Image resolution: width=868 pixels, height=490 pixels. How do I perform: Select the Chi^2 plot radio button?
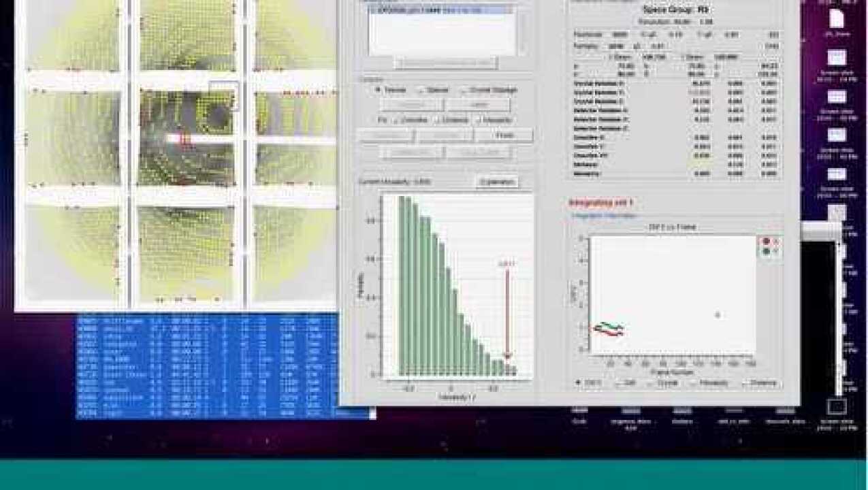(579, 382)
